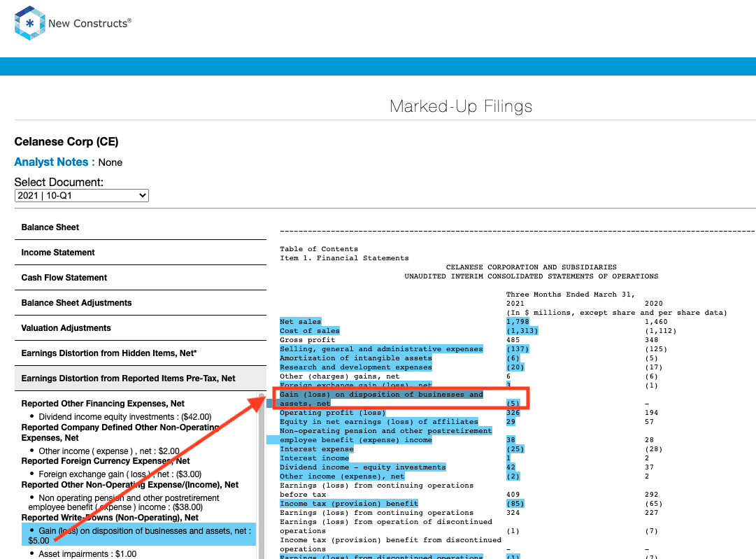756x559 pixels.
Task: Open Earnings Distortion from Hidden Items section
Action: [x=141, y=353]
